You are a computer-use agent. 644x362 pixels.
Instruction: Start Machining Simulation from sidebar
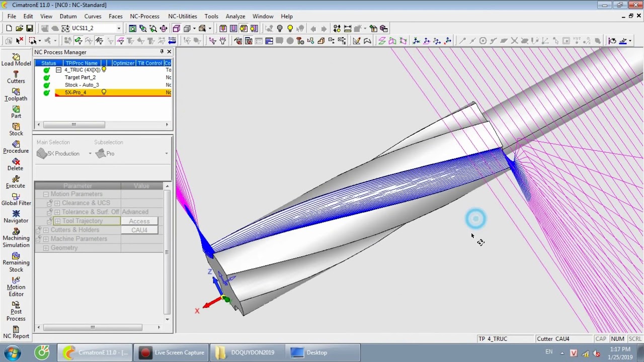pos(16,238)
